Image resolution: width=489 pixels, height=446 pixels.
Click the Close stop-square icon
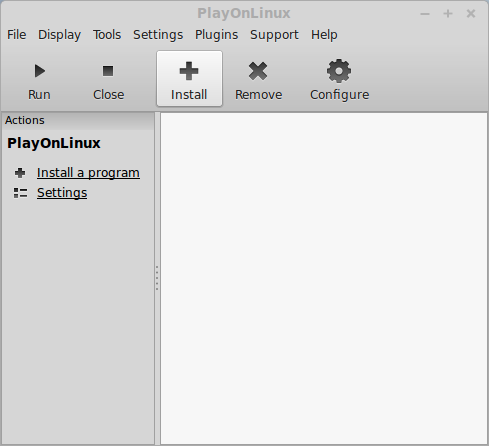[x=108, y=71]
